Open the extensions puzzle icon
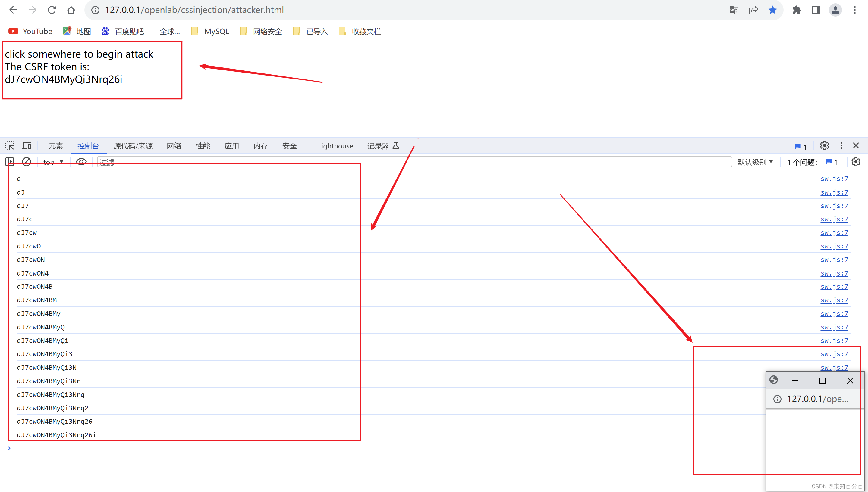 click(x=797, y=10)
